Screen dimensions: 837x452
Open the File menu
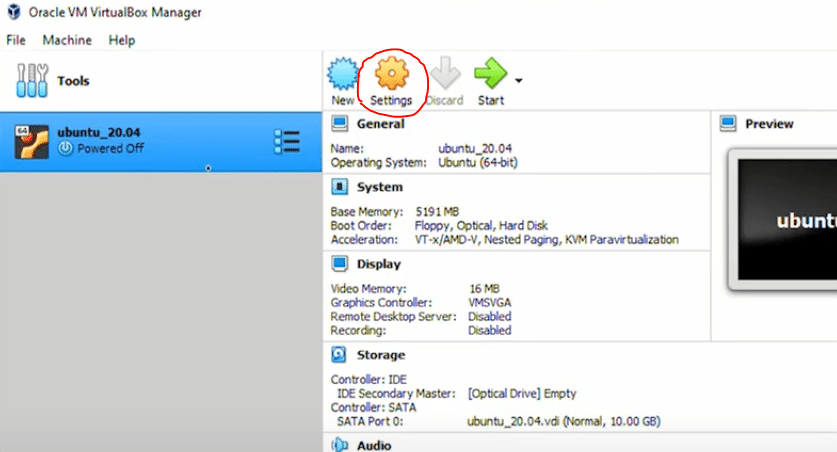click(16, 40)
